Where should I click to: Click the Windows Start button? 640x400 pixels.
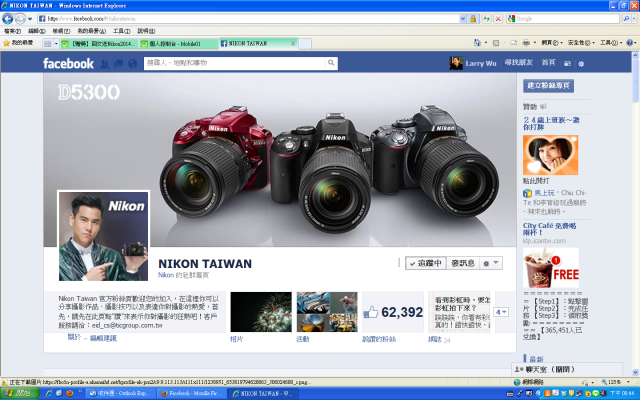pos(19,393)
